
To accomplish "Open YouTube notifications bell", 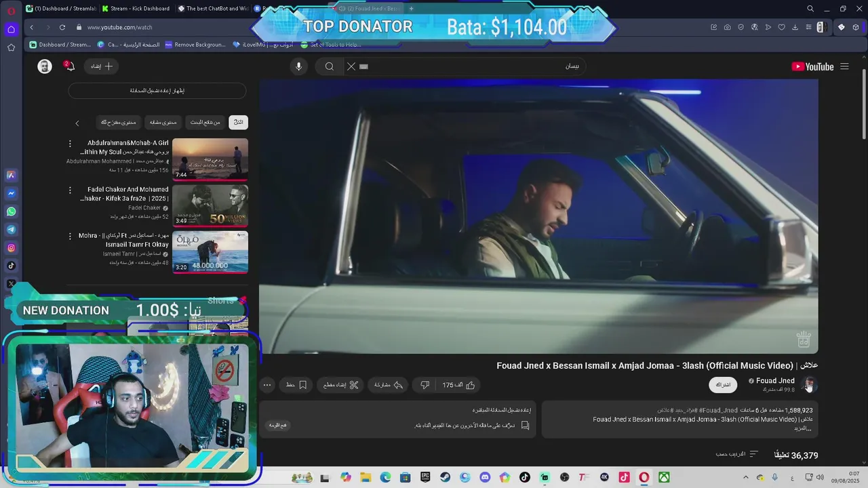I will coord(69,66).
